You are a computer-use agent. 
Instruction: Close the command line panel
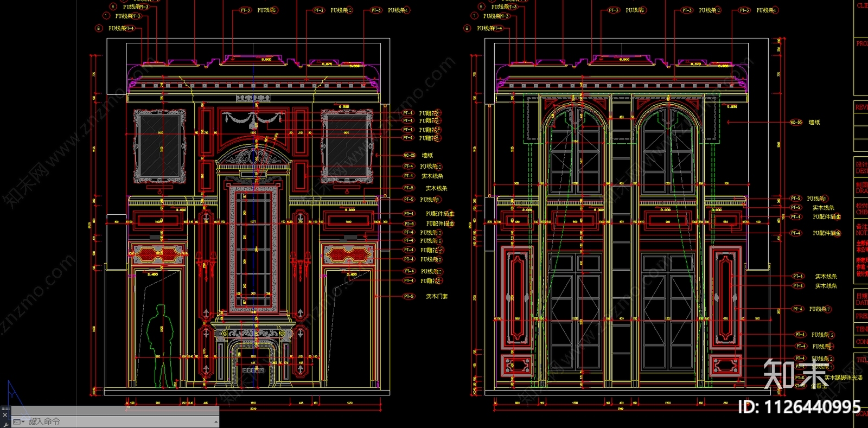coord(5,415)
